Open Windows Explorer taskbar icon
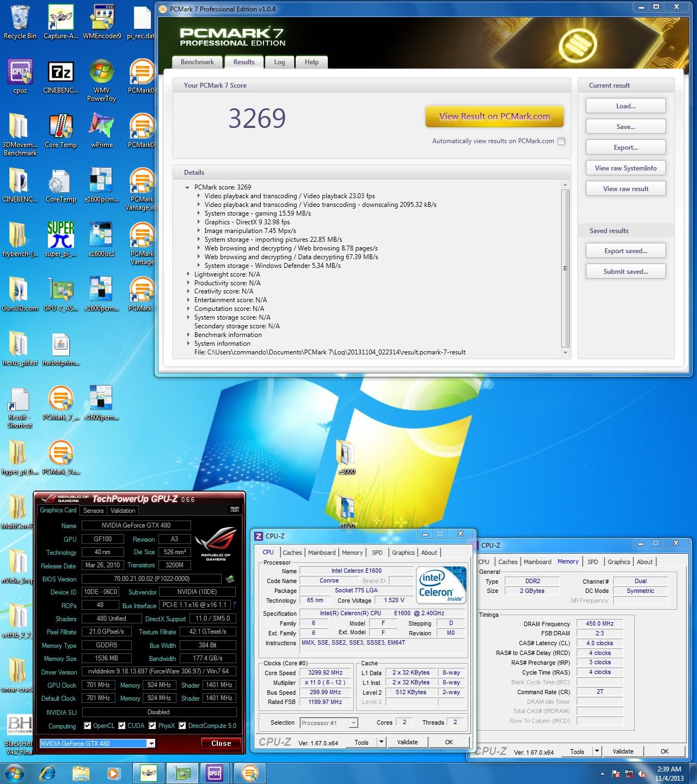The image size is (697, 784). coord(81,773)
